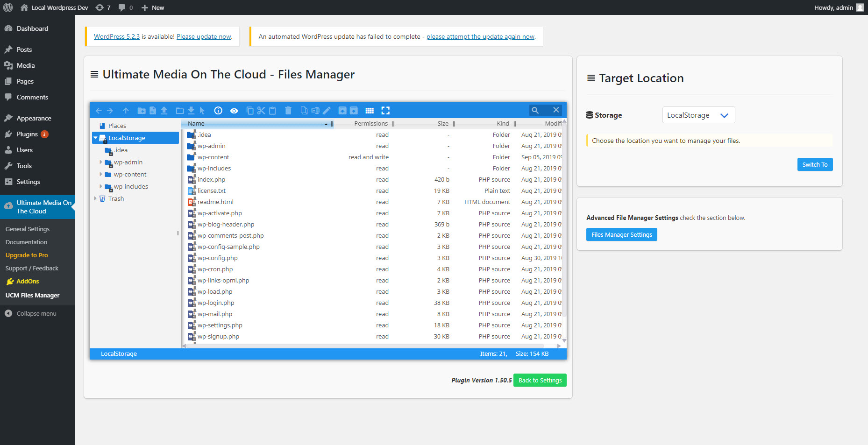Click the delete trash toolbar icon
The height and width of the screenshot is (445, 868).
288,111
